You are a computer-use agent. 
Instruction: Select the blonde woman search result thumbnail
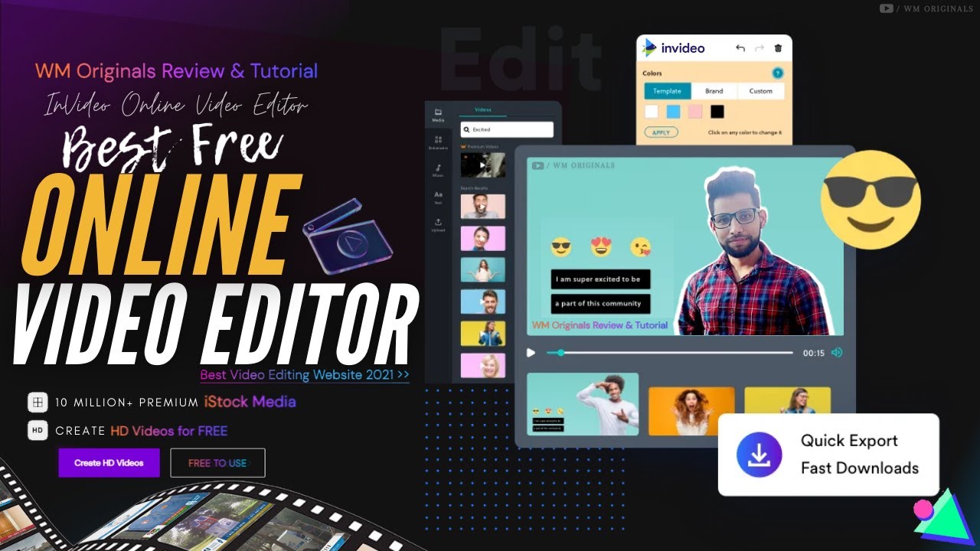tap(483, 365)
